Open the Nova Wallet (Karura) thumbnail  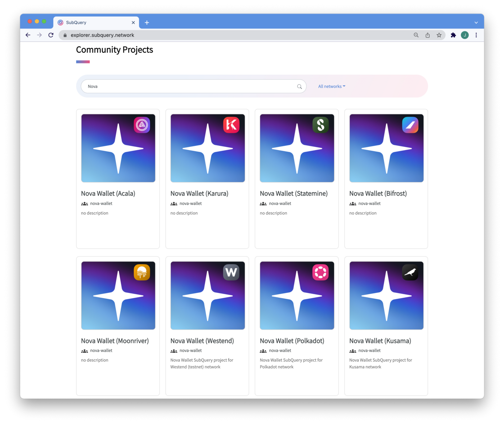[208, 148]
